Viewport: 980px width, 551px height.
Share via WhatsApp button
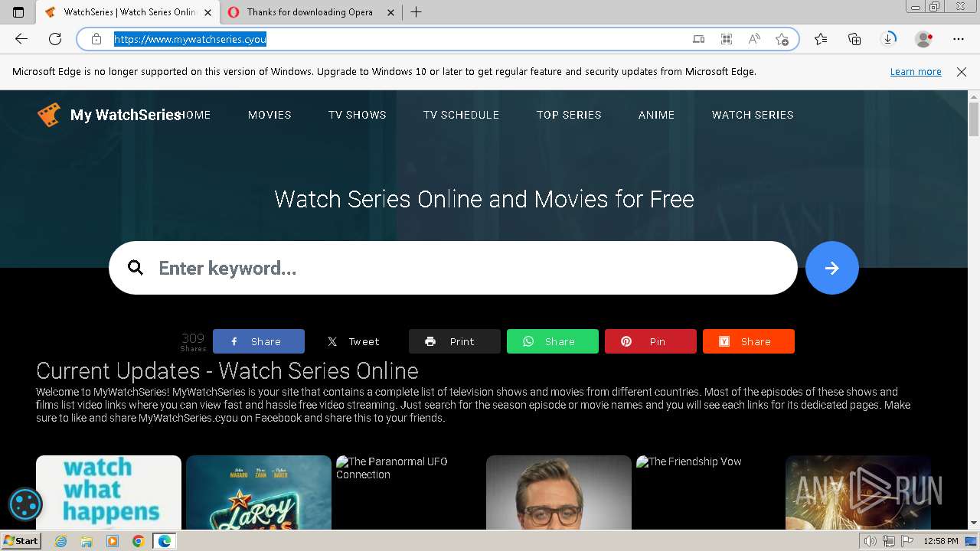coord(553,341)
